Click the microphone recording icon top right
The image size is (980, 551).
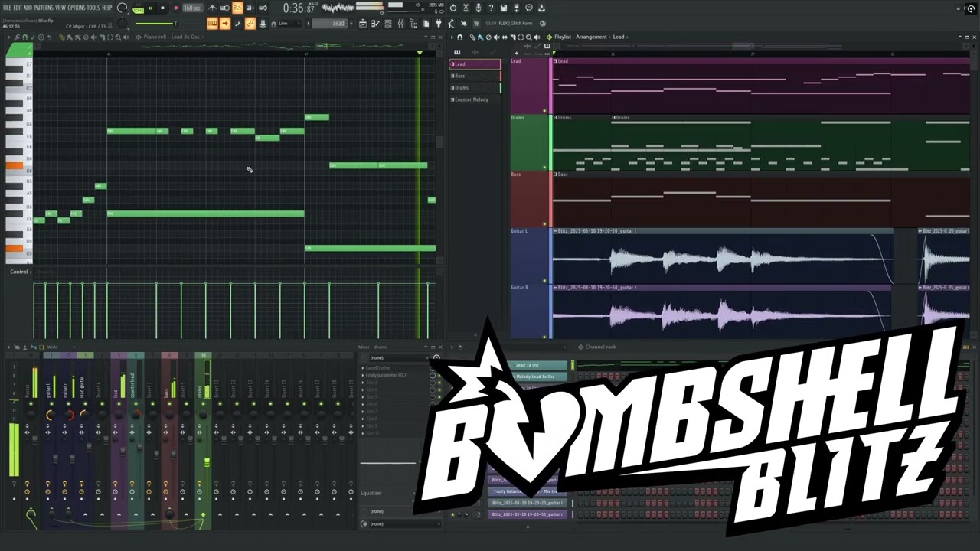[x=478, y=8]
